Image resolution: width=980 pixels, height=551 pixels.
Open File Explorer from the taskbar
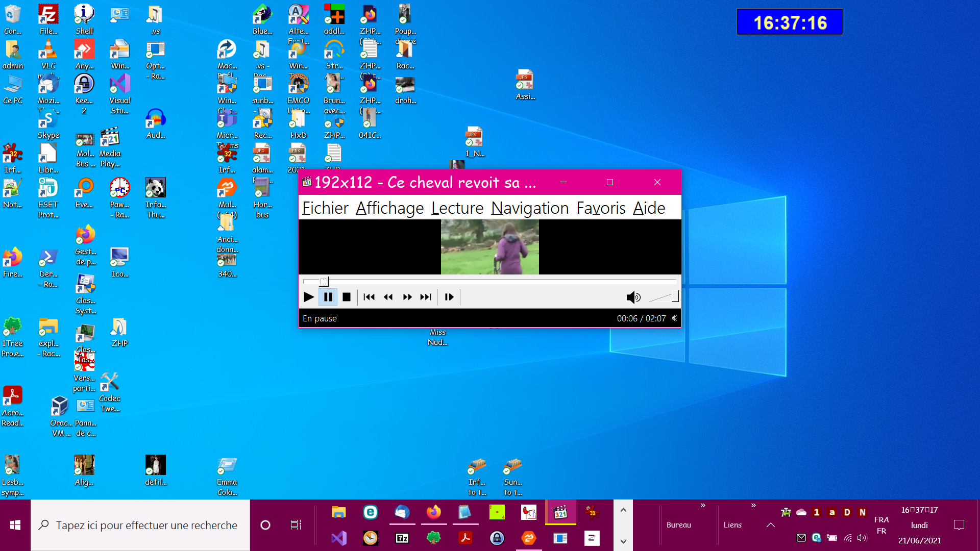339,512
